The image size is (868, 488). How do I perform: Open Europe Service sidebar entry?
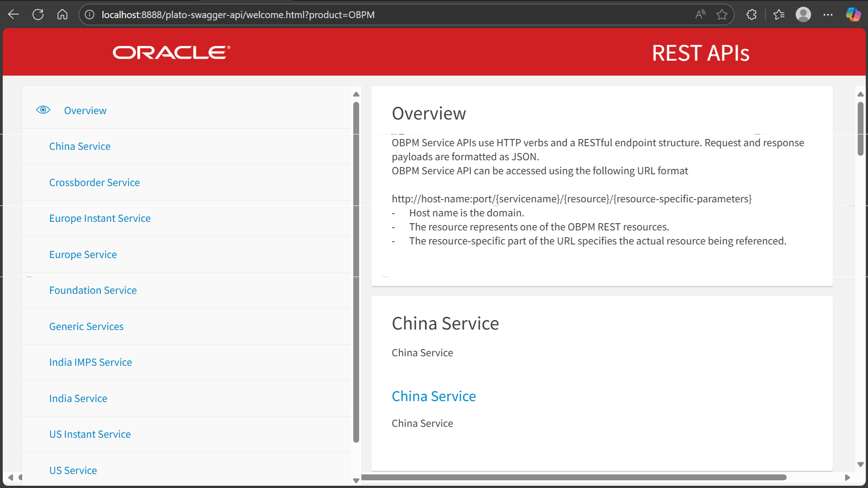point(83,254)
